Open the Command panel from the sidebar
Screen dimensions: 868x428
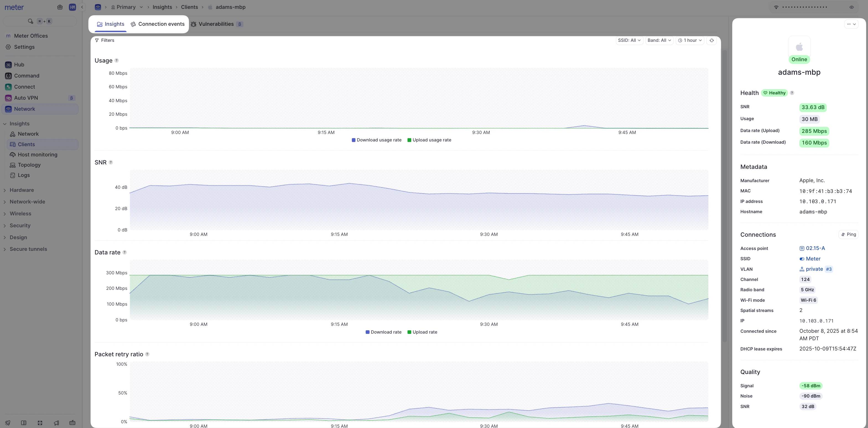tap(26, 76)
